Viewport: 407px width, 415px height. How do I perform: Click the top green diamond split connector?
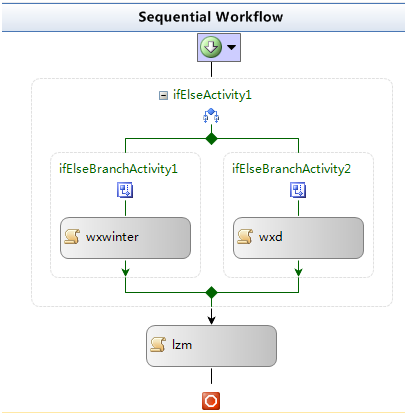[211, 138]
